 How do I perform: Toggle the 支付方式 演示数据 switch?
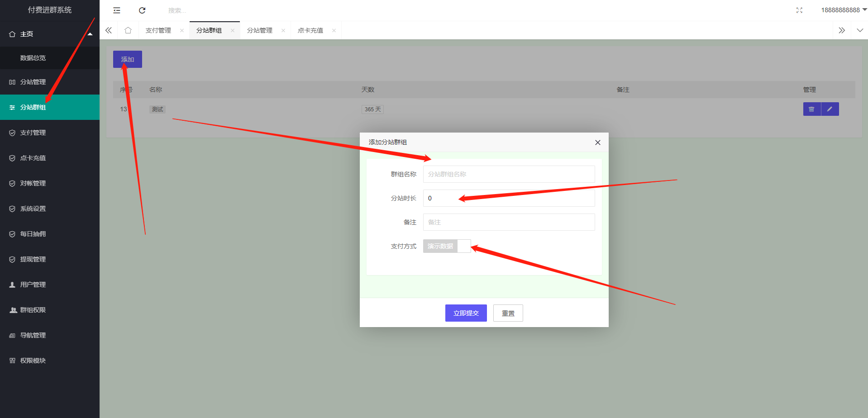coord(447,246)
